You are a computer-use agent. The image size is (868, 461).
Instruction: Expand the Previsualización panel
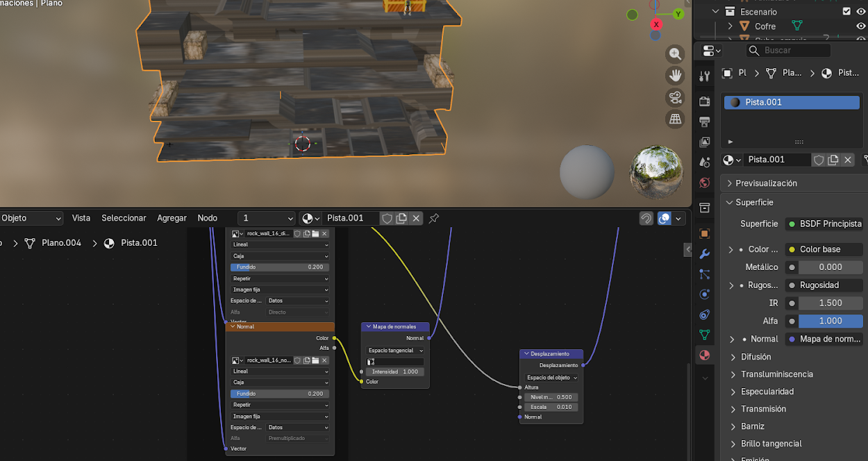(730, 183)
